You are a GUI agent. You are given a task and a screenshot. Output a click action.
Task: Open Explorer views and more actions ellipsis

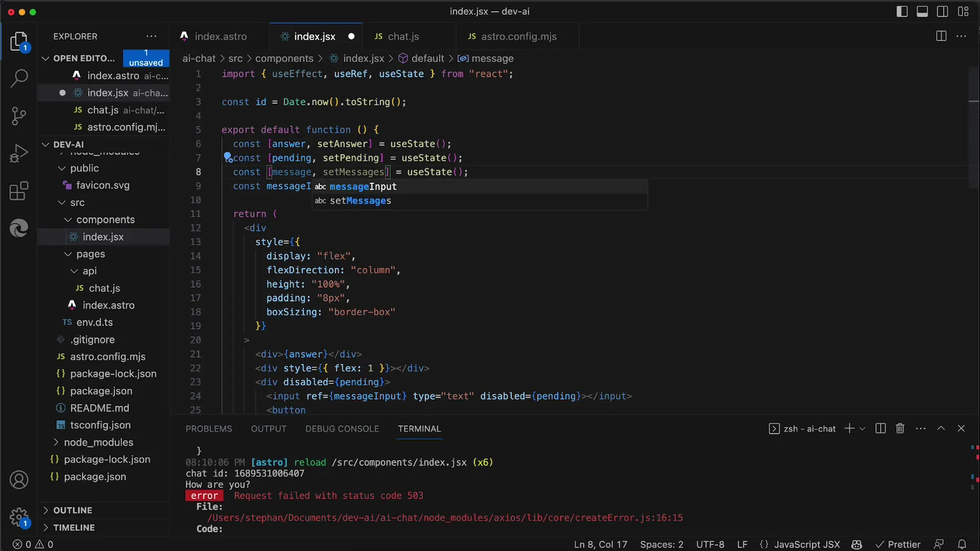[x=151, y=36]
